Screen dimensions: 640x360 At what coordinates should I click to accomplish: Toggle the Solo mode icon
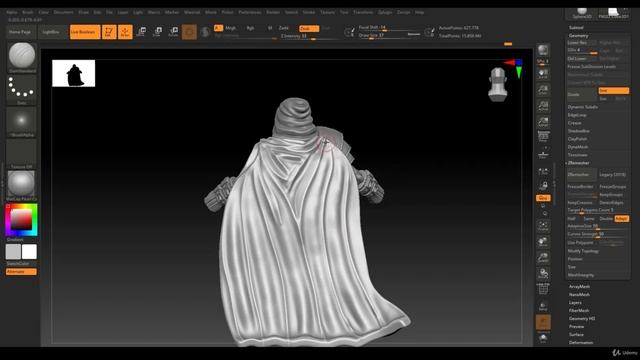pyautogui.click(x=543, y=339)
